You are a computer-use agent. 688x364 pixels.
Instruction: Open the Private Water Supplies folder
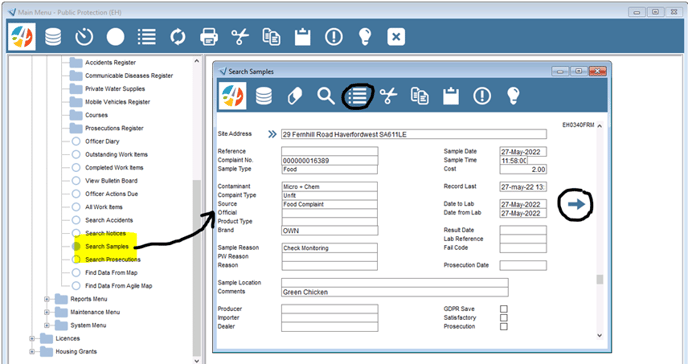click(115, 89)
